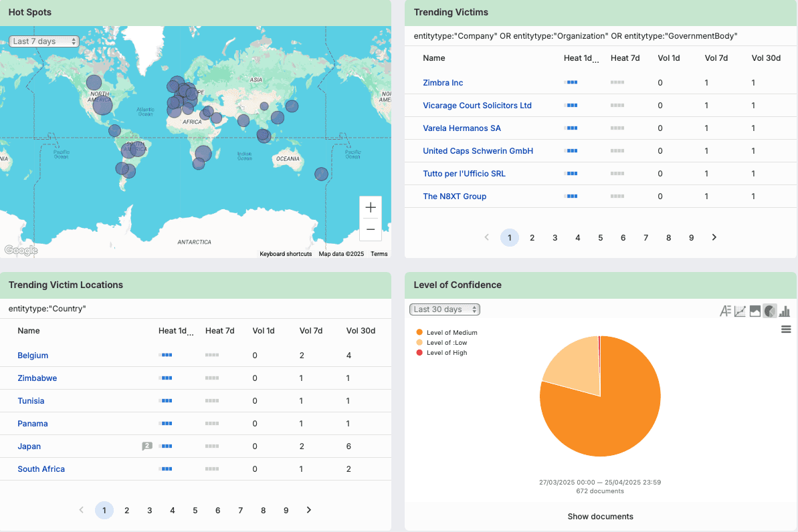
Task: Click Heat 7d indicator for The N8XT Group
Action: click(617, 196)
